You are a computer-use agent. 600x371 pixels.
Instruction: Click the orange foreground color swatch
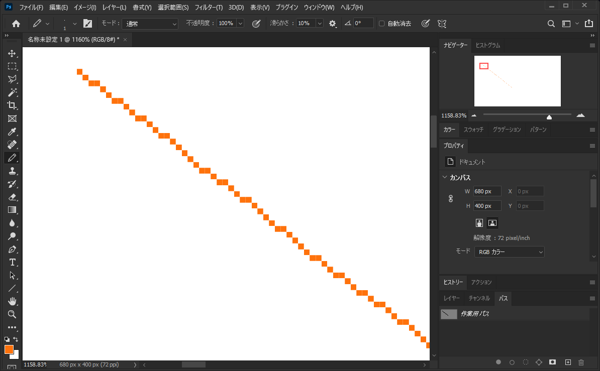(9, 349)
